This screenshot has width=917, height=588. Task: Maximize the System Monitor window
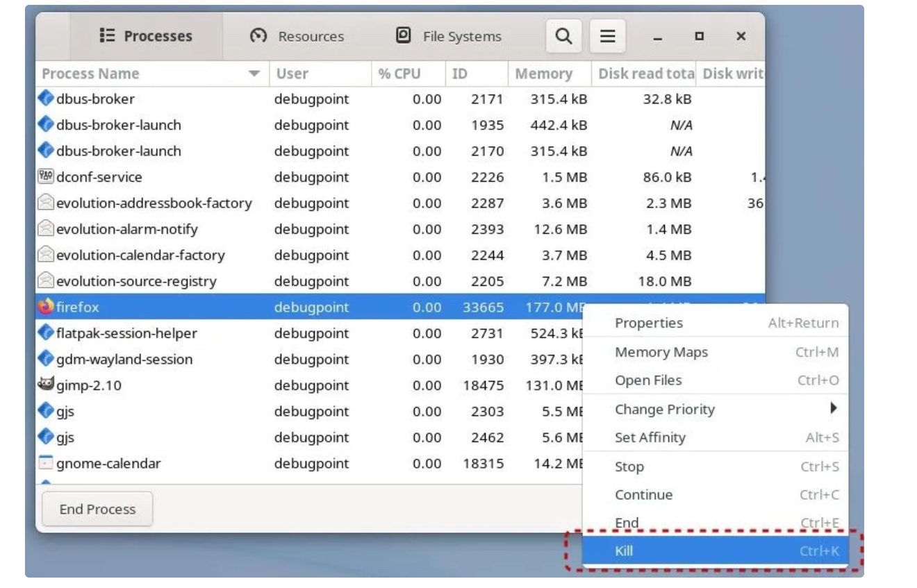pyautogui.click(x=700, y=36)
